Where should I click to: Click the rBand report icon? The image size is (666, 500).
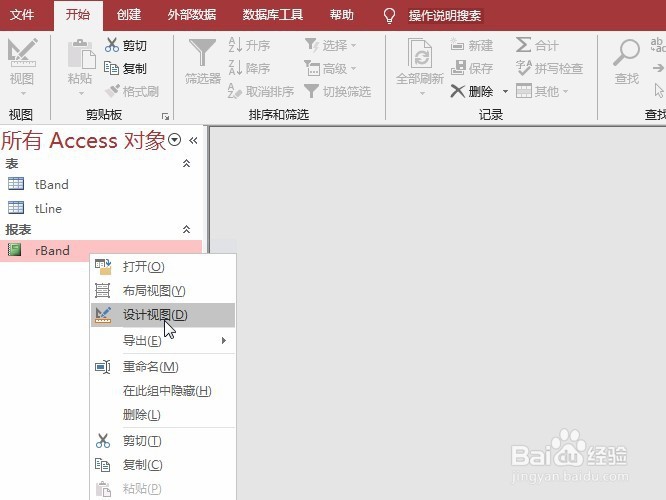[15, 250]
